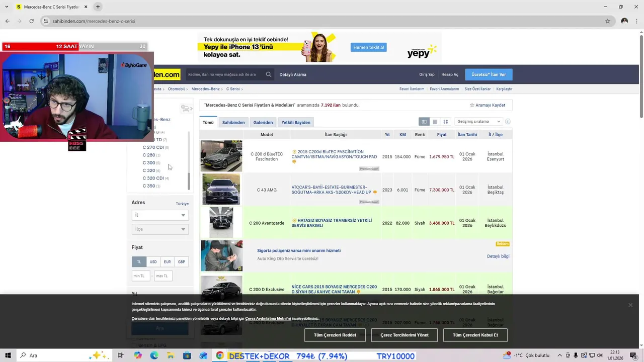Screen dimensions: 644x362
Task: Open File Explorer from taskbar
Action: coord(171,355)
